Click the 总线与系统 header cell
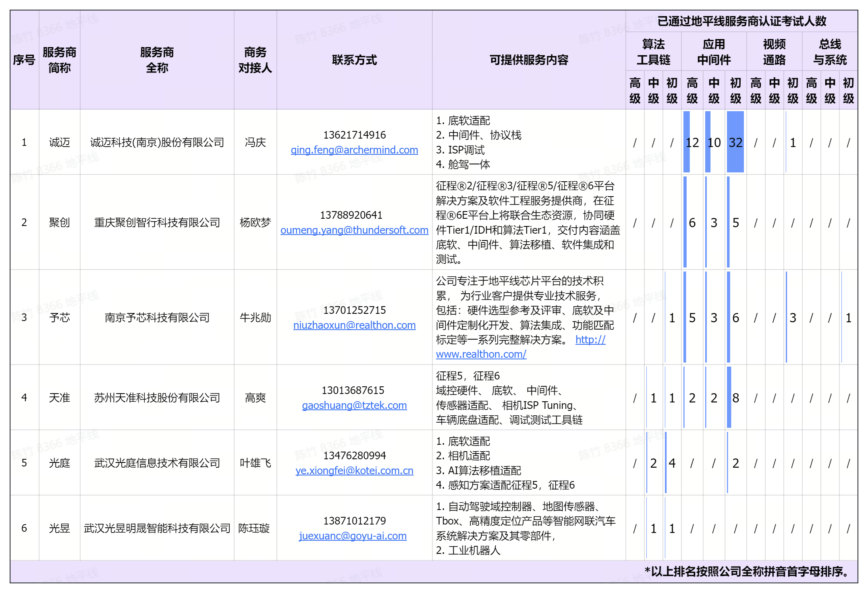Screen dimensions: 868x593 click(830, 52)
